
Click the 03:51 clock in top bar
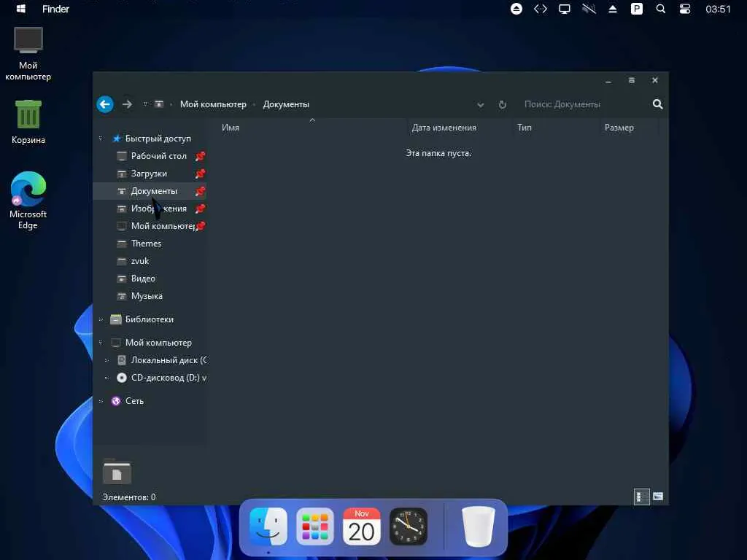point(718,9)
